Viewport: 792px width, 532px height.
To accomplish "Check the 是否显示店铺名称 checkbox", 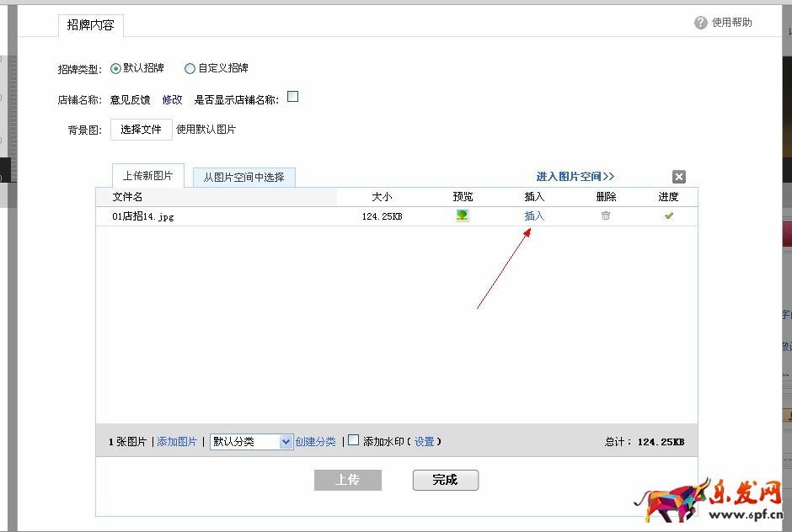I will [292, 97].
